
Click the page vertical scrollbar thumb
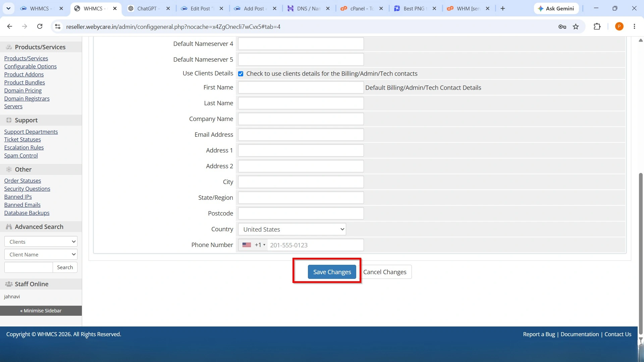click(641, 253)
